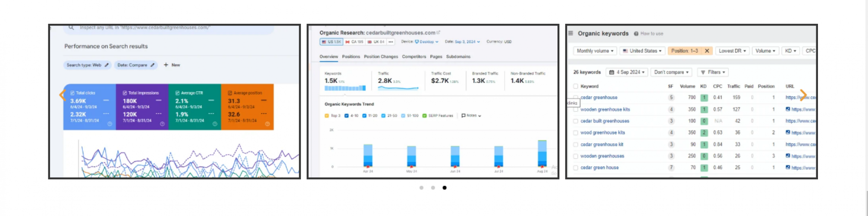The width and height of the screenshot is (868, 216).
Task: Select the second carousel pagination dot
Action: coord(433,187)
